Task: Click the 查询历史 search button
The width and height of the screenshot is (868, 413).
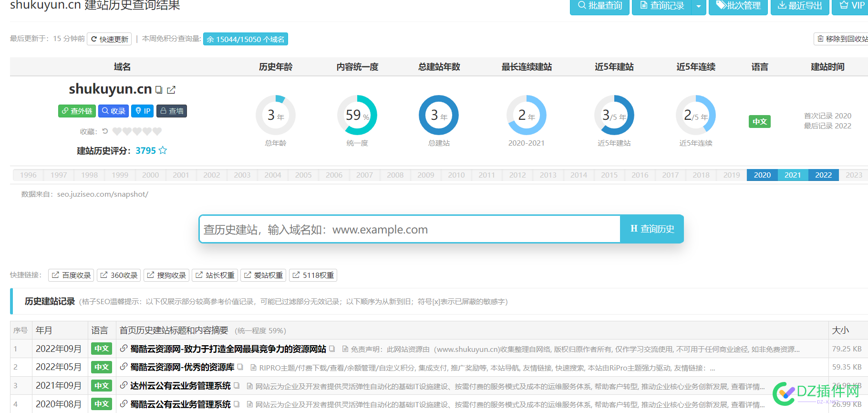Action: 652,229
